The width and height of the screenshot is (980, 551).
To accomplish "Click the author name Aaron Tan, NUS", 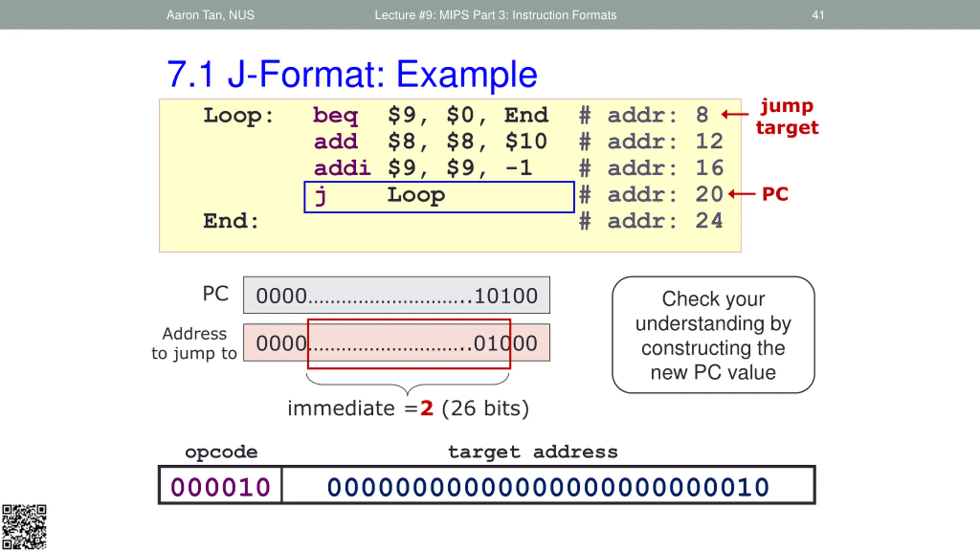I will (x=210, y=15).
